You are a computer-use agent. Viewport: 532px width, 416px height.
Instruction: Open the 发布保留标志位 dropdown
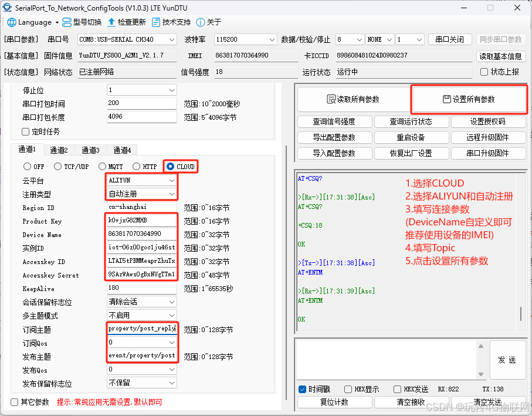tap(142, 383)
